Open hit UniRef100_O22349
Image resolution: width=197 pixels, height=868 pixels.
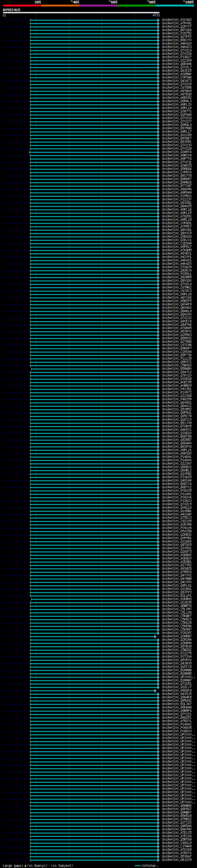tap(177, 61)
